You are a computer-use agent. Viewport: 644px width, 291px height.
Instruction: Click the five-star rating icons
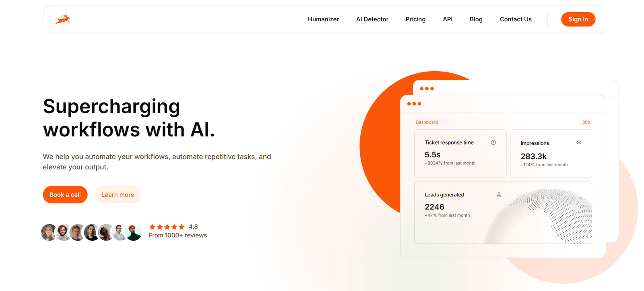point(167,227)
